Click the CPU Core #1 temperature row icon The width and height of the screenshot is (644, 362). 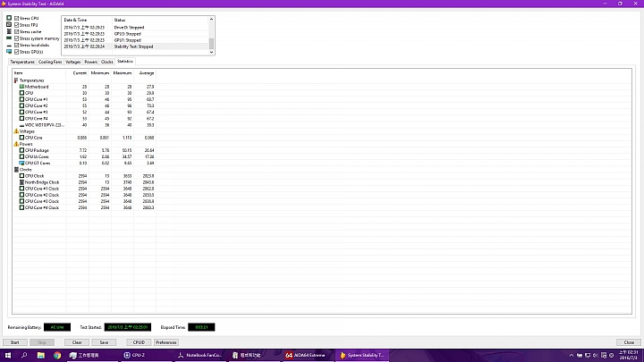[x=21, y=99]
